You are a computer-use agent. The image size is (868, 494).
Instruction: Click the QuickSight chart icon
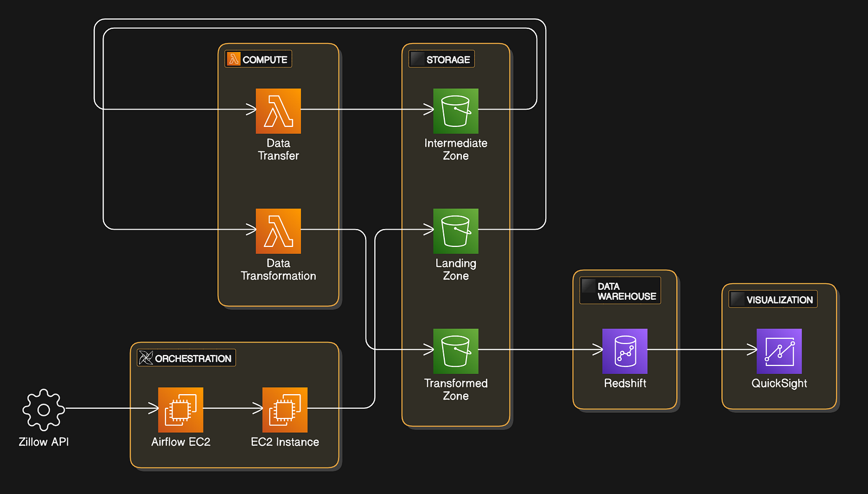click(779, 351)
